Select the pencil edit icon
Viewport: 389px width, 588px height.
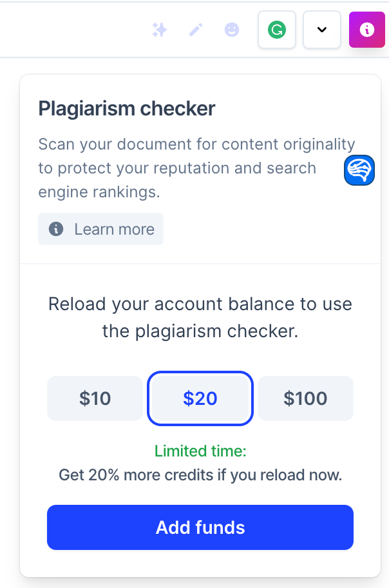point(196,30)
